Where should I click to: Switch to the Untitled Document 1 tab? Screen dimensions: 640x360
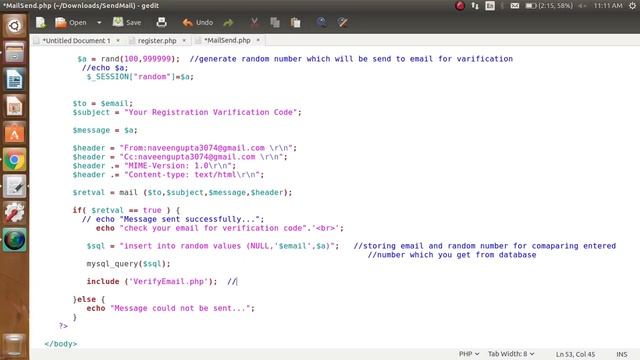76,40
